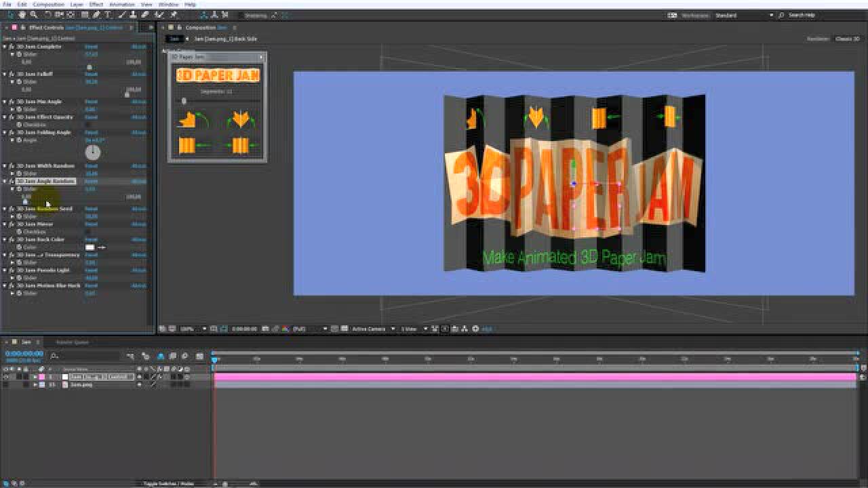
Task: Open the 3D Jam Back Color swatch
Action: coord(90,247)
